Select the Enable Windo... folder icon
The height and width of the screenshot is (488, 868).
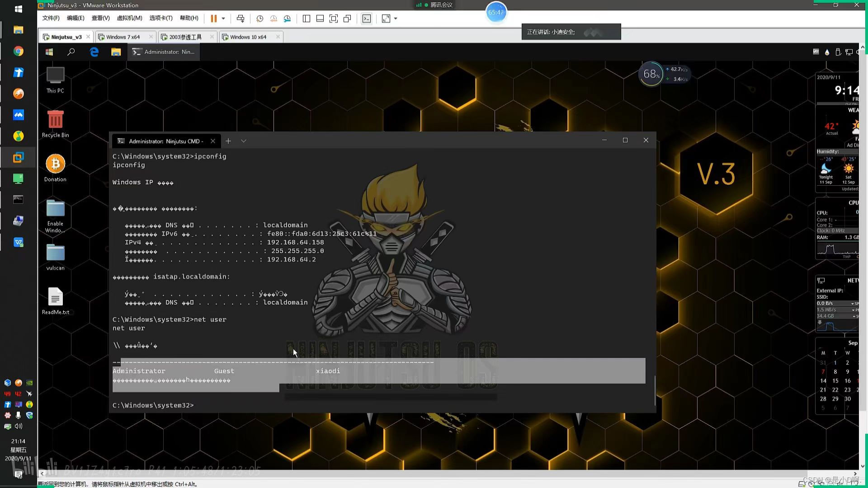tap(55, 216)
